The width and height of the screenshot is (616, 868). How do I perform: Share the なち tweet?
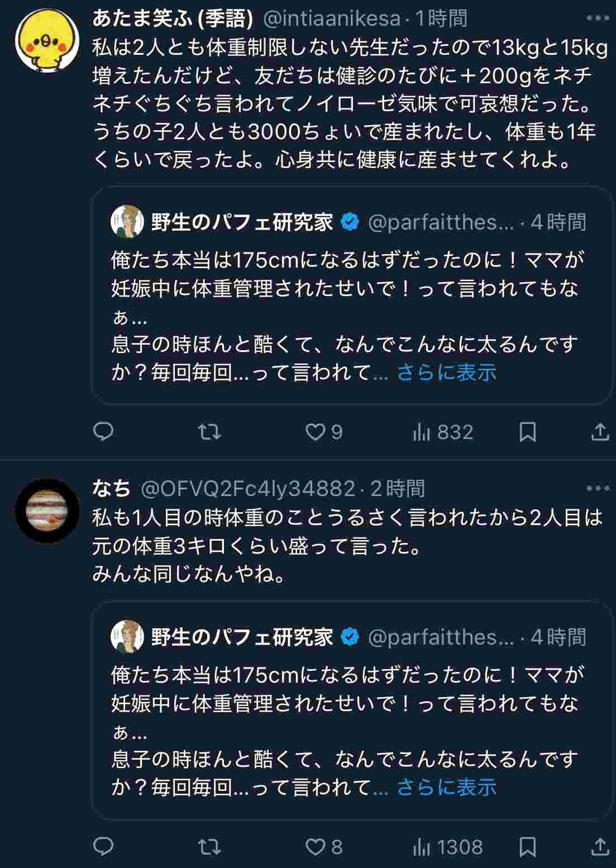(600, 847)
